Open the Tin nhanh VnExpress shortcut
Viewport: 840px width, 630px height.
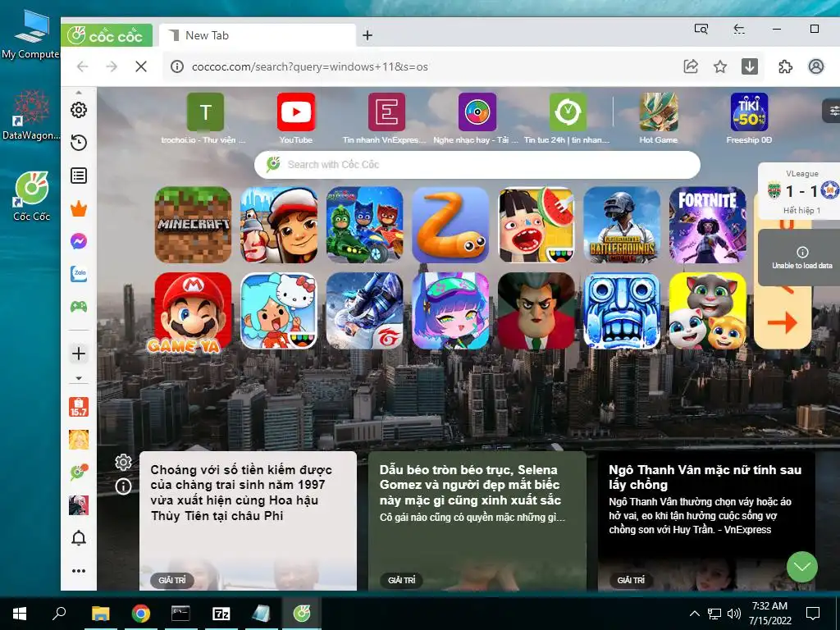coord(386,118)
